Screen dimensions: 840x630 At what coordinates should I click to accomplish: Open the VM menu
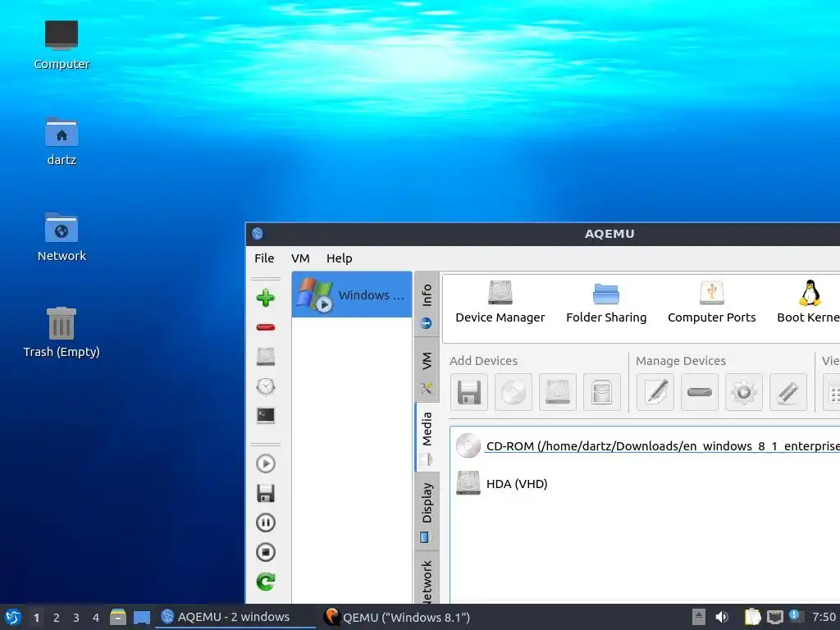pyautogui.click(x=300, y=258)
